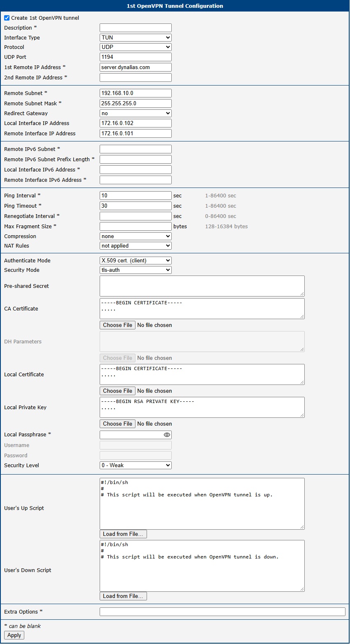This screenshot has height=644, width=350.
Task: Toggle Create 1st OpenVPN tunnel checkbox
Action: 7,18
